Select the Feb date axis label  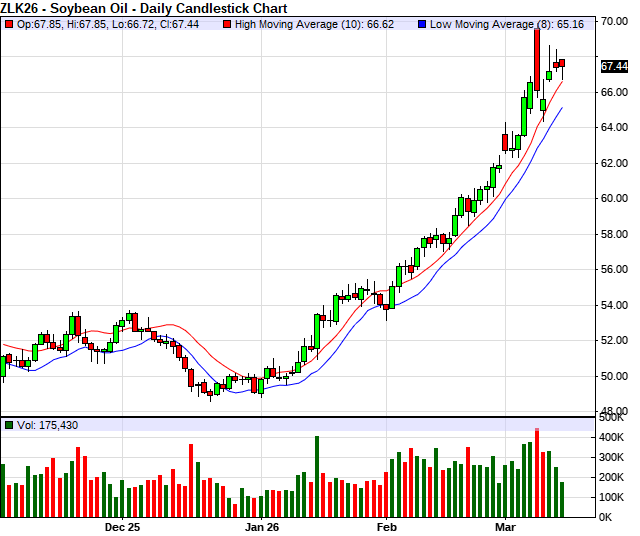coord(388,525)
